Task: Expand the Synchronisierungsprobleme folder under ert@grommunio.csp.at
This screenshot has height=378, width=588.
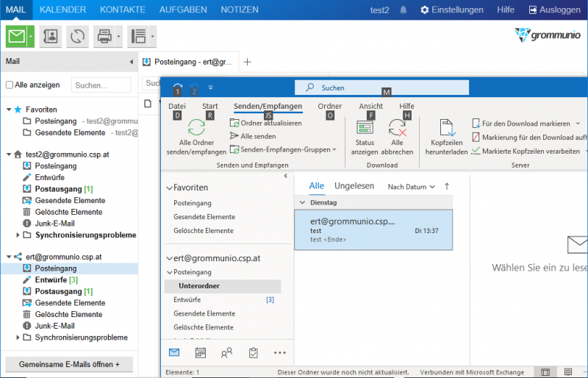Action: [x=18, y=338]
